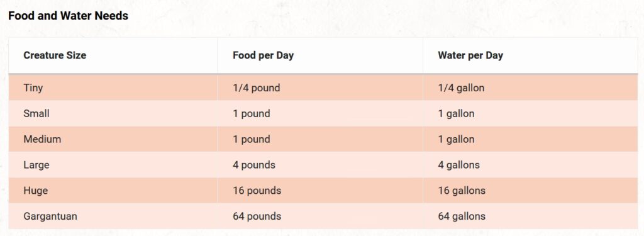644x236 pixels.
Task: Select the Creature Size column header
Action: [113, 55]
